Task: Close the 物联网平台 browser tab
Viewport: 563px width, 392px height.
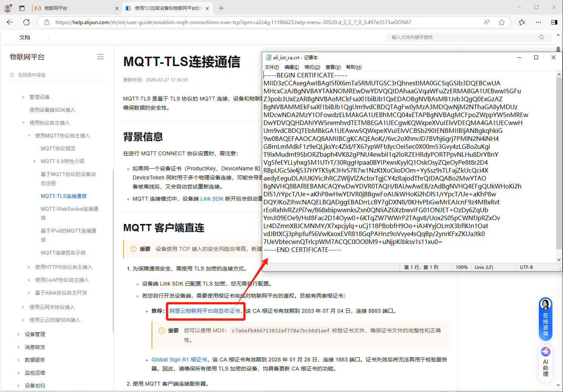Action: tap(117, 8)
